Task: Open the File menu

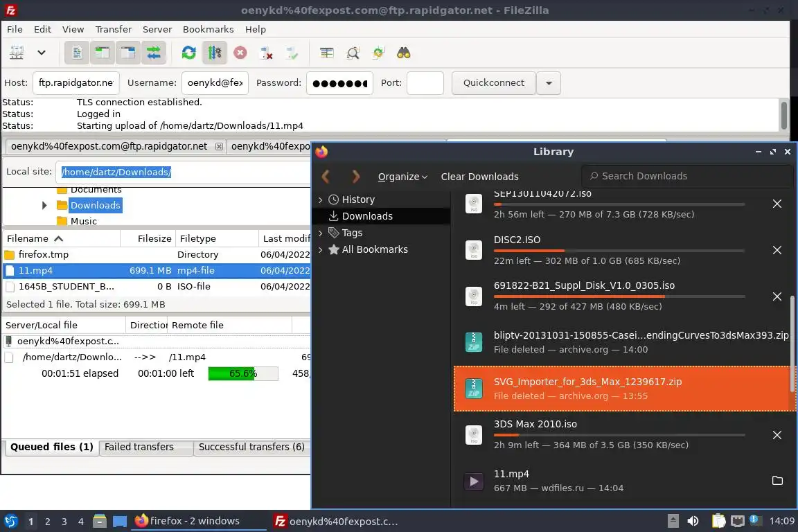Action: click(x=15, y=29)
